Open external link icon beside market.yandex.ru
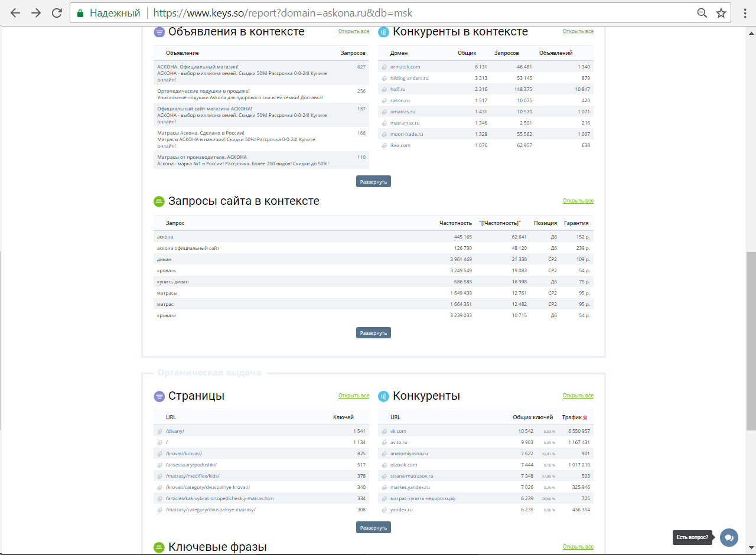Image resolution: width=756 pixels, height=555 pixels. pyautogui.click(x=384, y=487)
